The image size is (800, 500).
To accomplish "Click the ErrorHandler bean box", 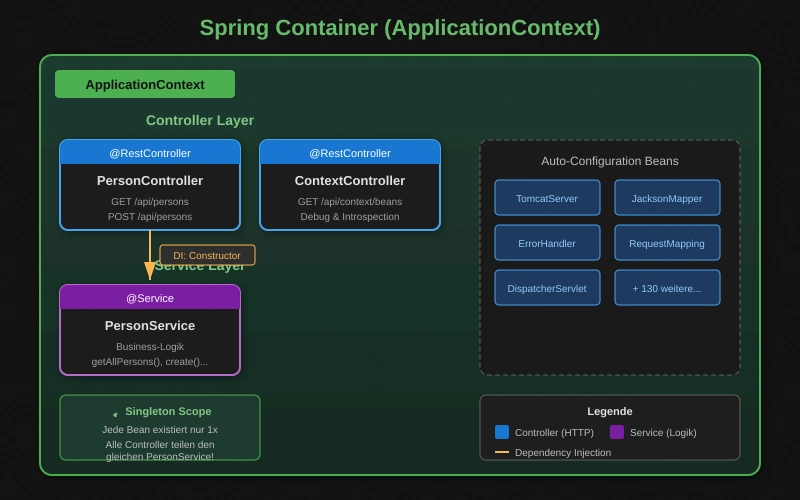I will 547,243.
